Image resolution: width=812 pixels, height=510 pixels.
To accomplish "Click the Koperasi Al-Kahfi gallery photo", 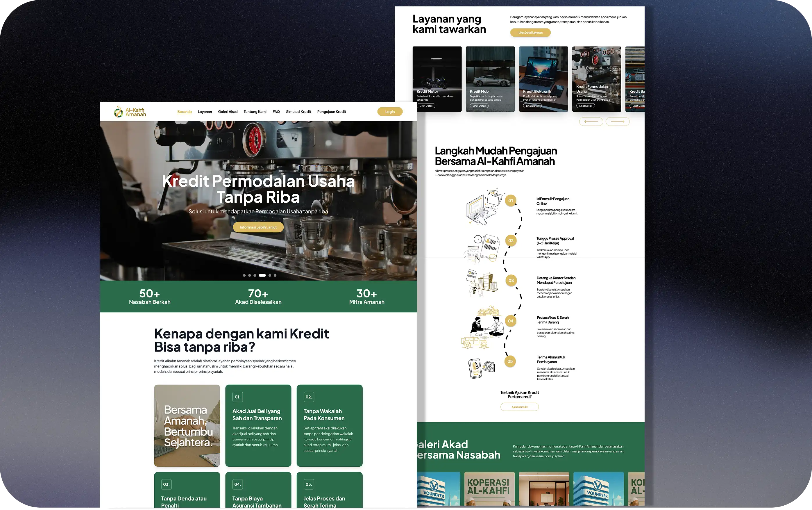I will [489, 489].
